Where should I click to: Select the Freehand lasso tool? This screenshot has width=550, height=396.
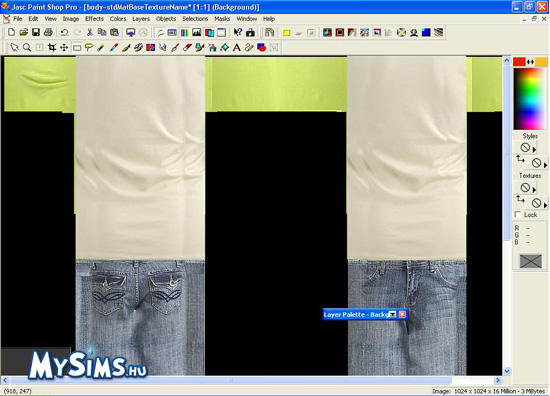pyautogui.click(x=89, y=47)
